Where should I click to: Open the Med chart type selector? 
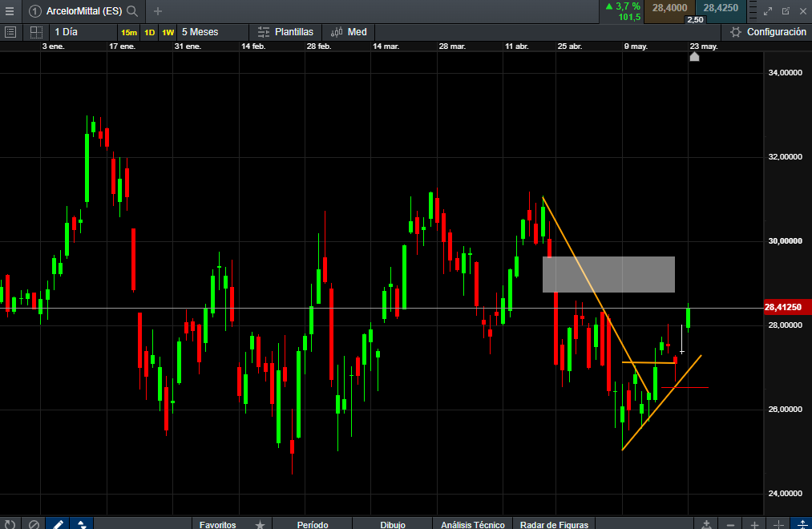349,32
